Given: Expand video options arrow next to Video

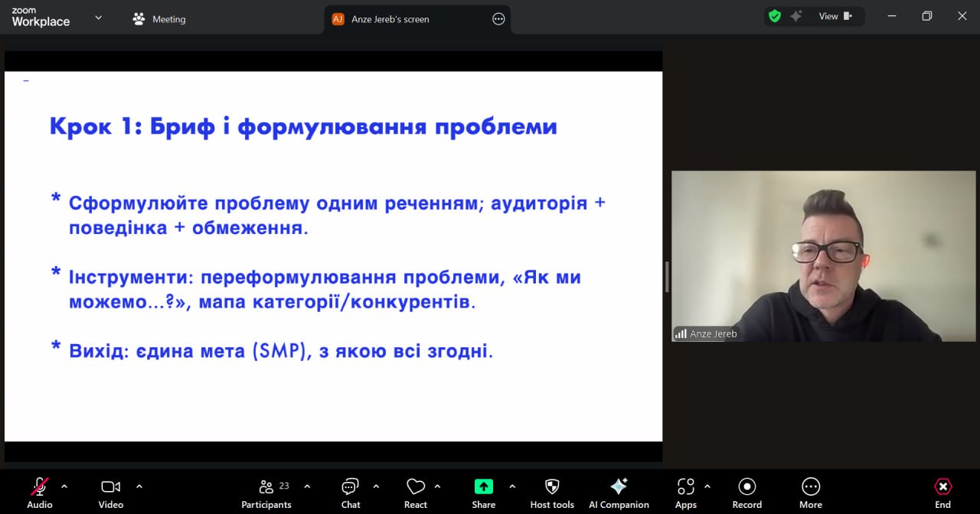Looking at the screenshot, I should coord(139,486).
